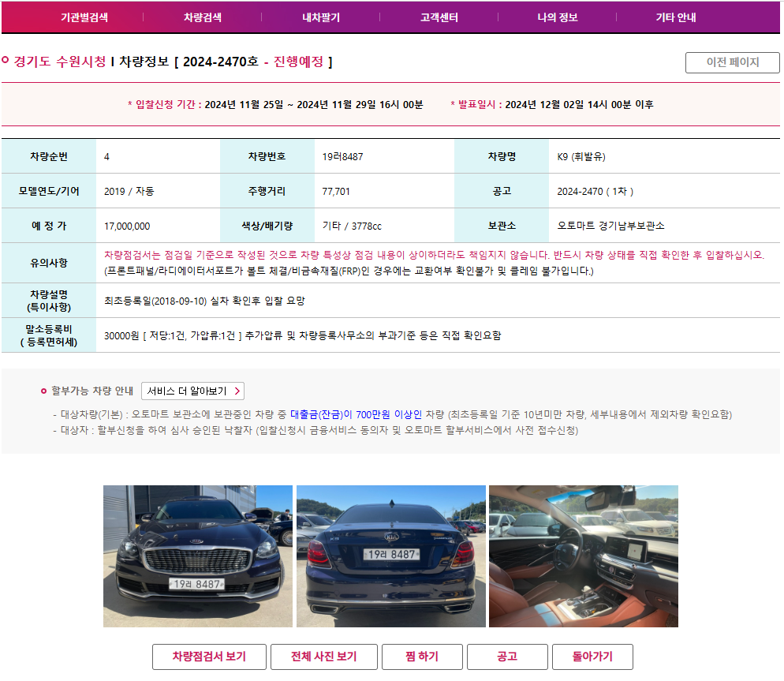Select 오토마트 경기남부보관소 storage text
Image resolution: width=784 pixels, height=681 pixels.
[611, 226]
